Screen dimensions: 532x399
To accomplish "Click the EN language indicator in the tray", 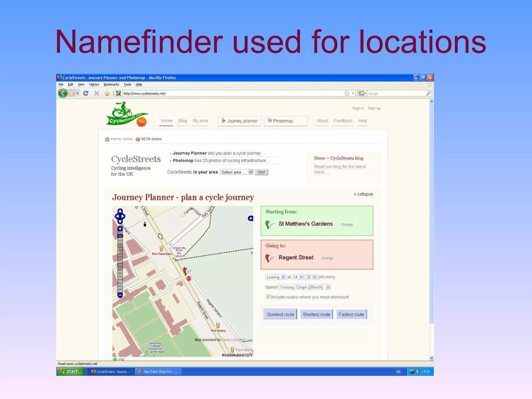I will 398,372.
